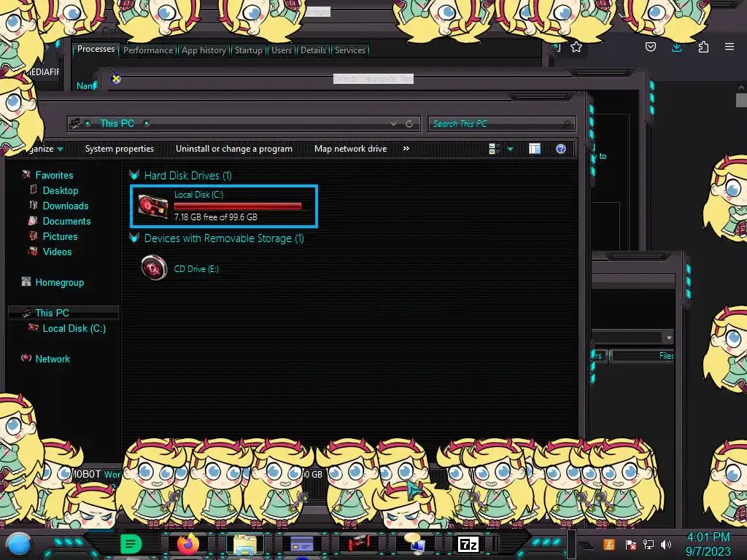Collapse the Devices with Removable Storage group
Screen dimensions: 747x560
pyautogui.click(x=134, y=238)
